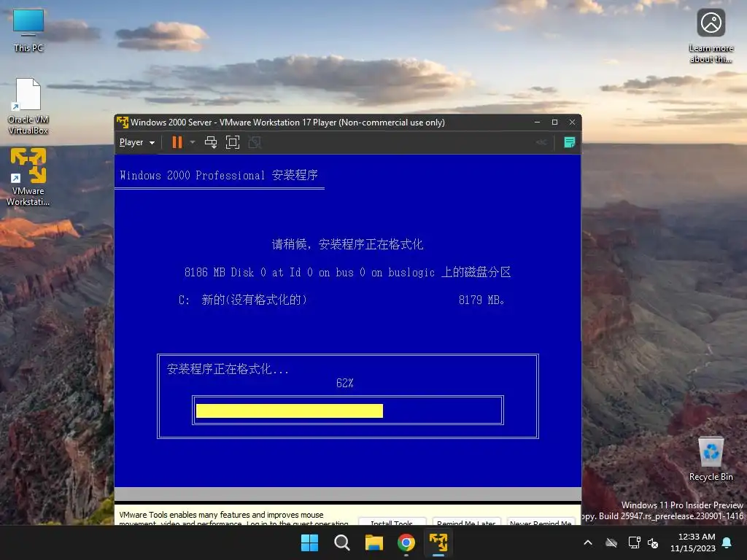Show hidden system tray icons
This screenshot has width=747, height=560.
(x=588, y=542)
